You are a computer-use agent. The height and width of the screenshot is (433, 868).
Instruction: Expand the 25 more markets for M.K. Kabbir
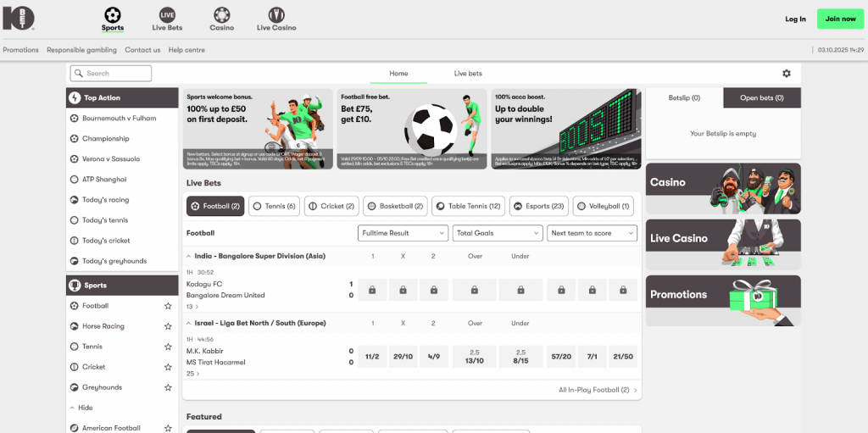[x=192, y=374]
